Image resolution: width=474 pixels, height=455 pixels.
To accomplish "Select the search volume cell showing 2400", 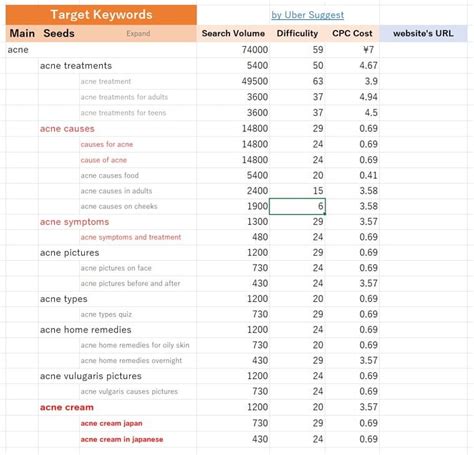I will [233, 191].
